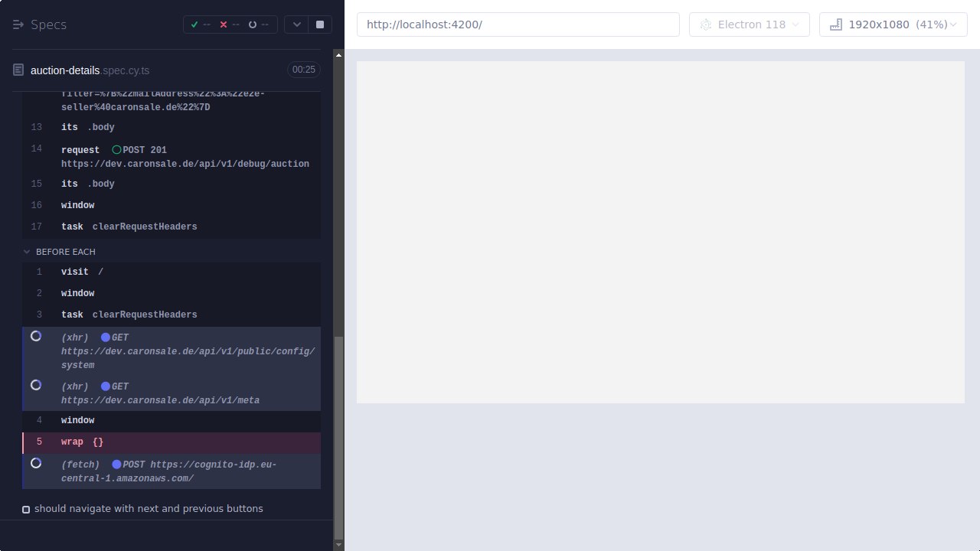Collapse the BEFORE EACH section
980x551 pixels.
(27, 251)
